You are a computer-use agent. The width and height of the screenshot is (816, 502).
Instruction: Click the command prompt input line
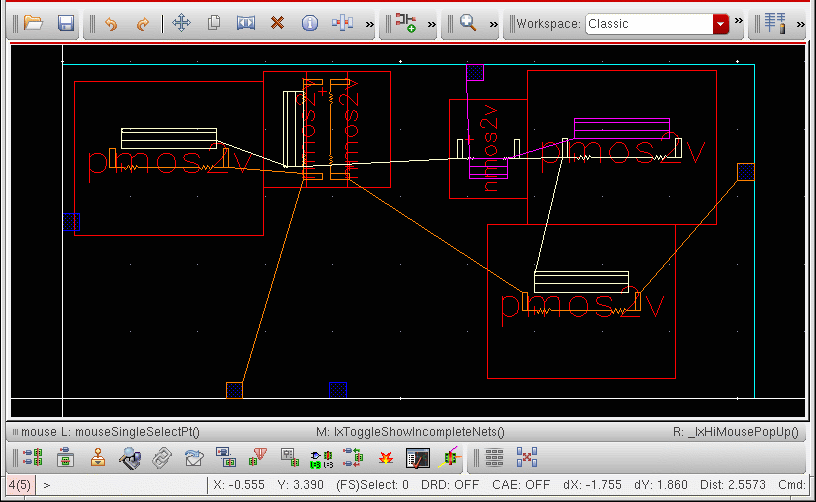pos(120,485)
